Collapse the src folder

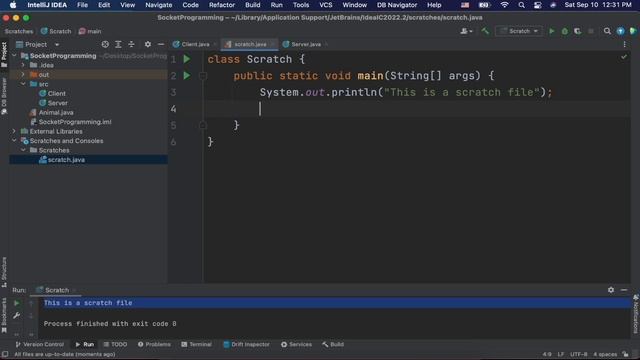point(23,84)
